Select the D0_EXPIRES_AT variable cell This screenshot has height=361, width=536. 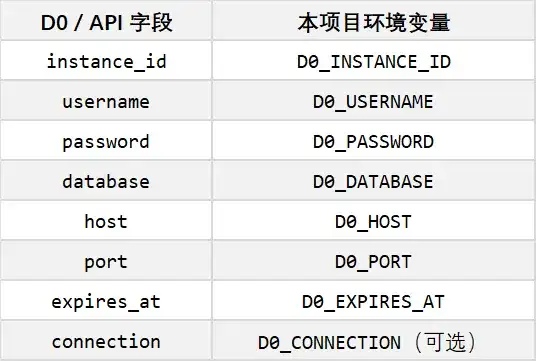click(x=374, y=300)
